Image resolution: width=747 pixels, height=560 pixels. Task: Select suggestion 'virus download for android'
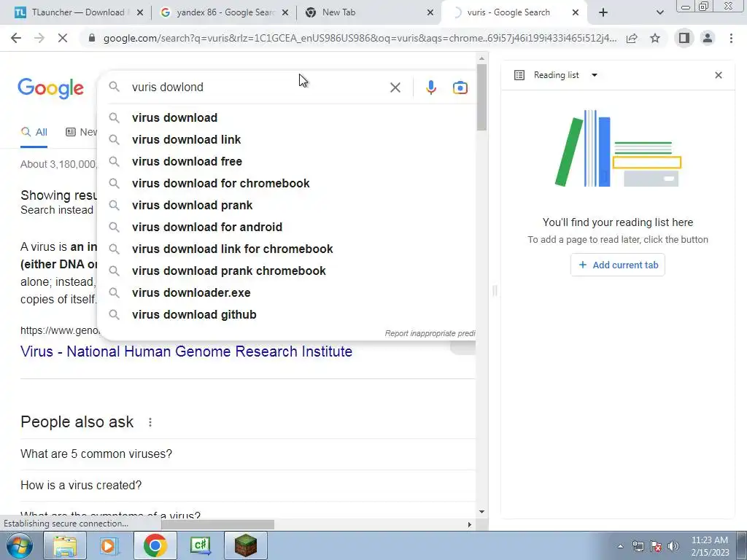[x=286, y=227]
